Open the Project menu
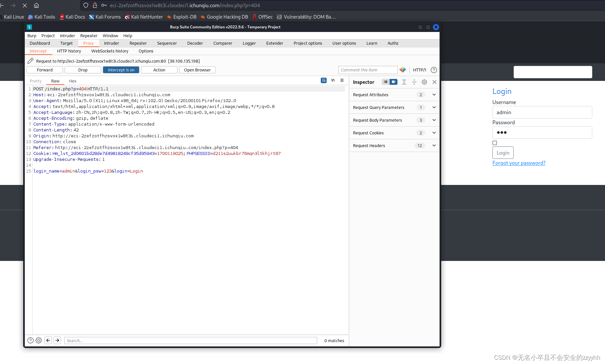Image resolution: width=605 pixels, height=364 pixels. tap(48, 36)
